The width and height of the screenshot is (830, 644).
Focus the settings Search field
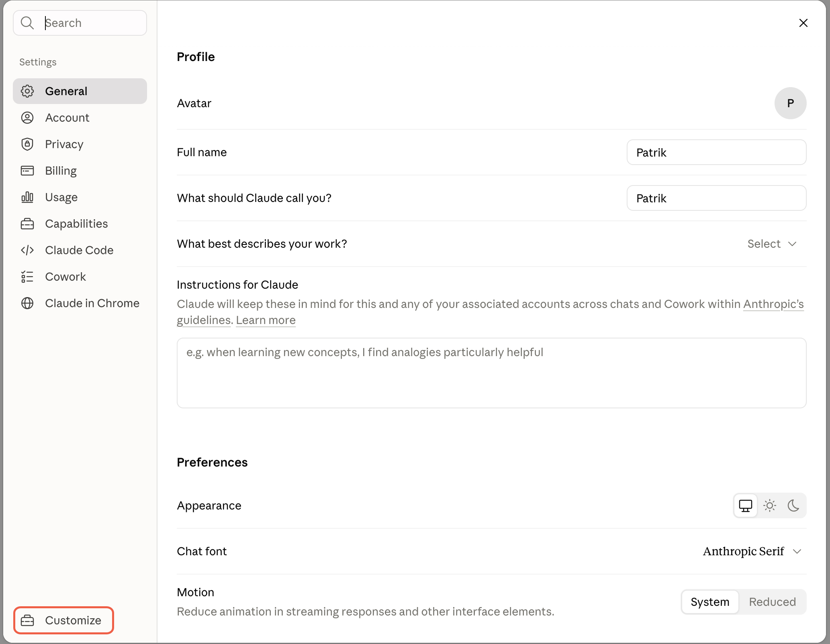80,23
